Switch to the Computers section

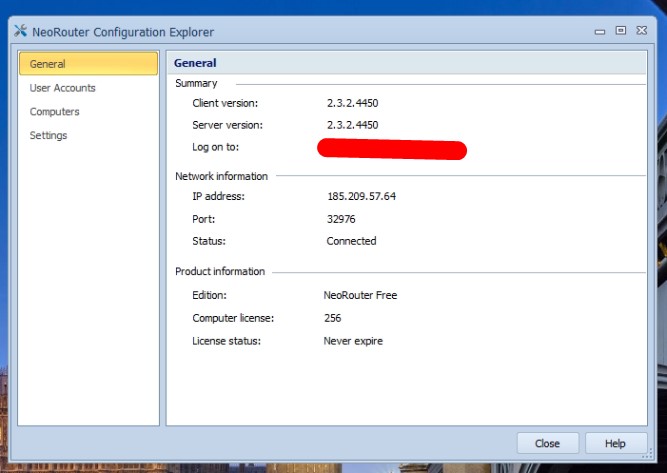click(54, 112)
